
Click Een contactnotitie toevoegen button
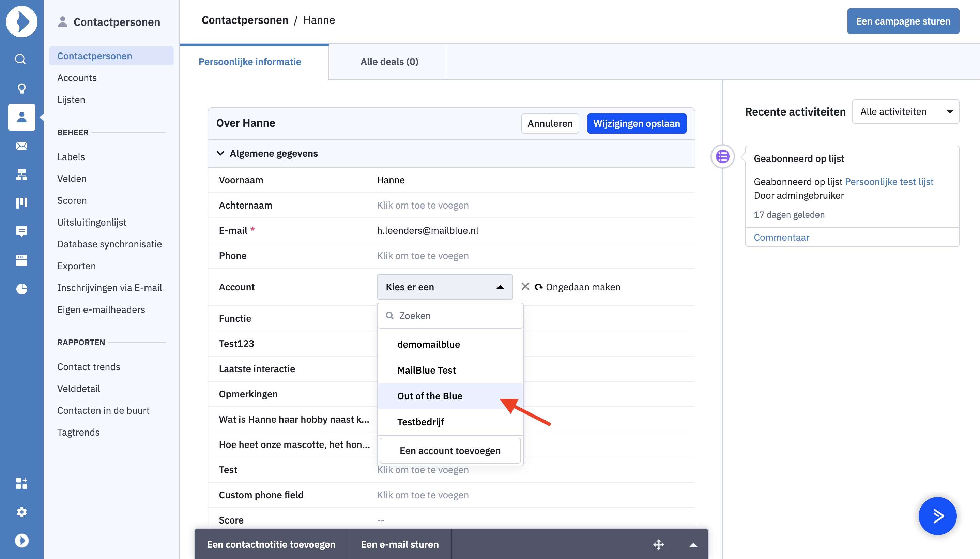coord(271,544)
